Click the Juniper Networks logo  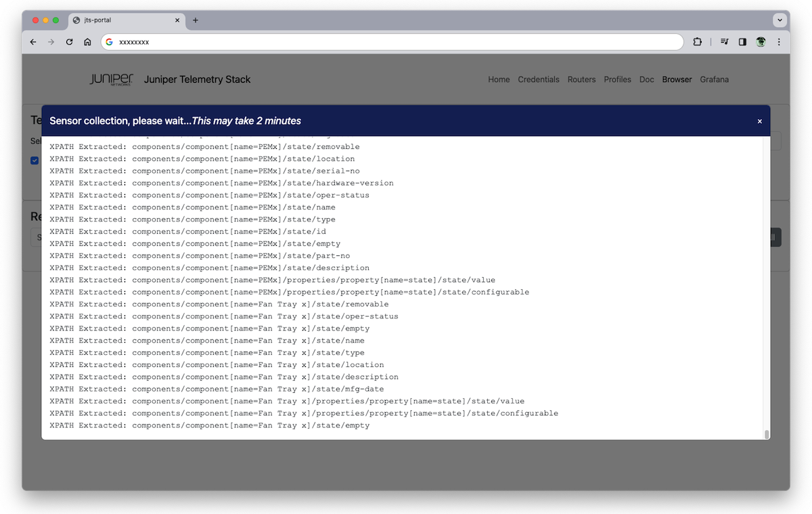point(111,79)
